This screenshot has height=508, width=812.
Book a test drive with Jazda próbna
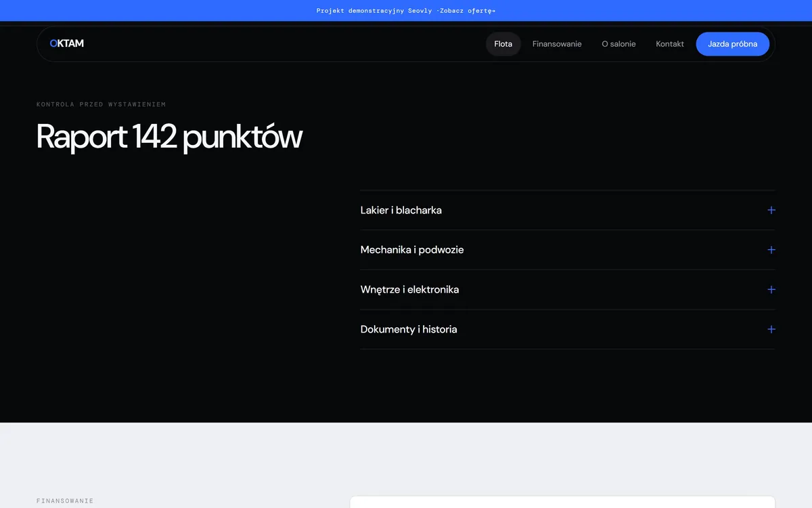(733, 44)
